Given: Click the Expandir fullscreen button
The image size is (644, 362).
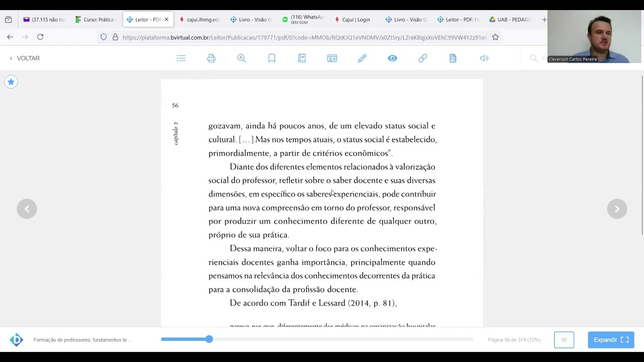Looking at the screenshot, I should (x=611, y=340).
